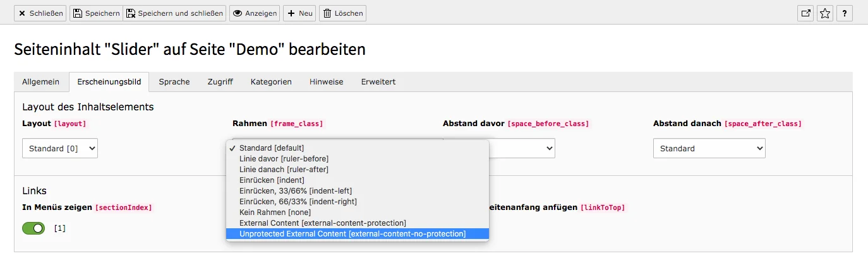This screenshot has height=256, width=868.
Task: Go to the Zugriff tab
Action: 220,82
